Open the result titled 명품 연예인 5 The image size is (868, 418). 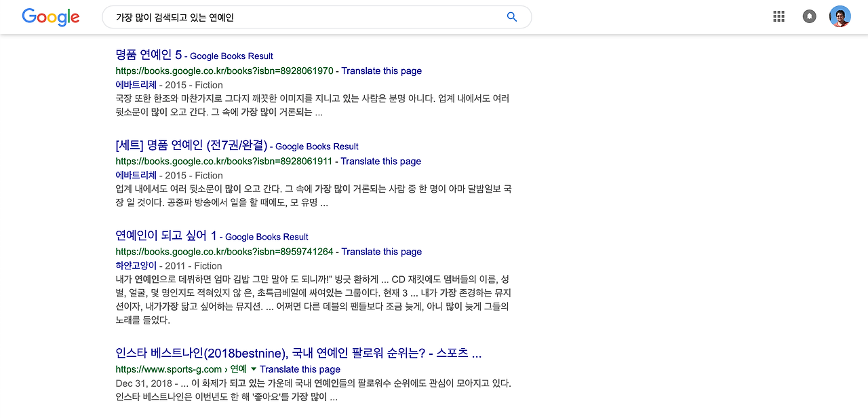tap(149, 55)
